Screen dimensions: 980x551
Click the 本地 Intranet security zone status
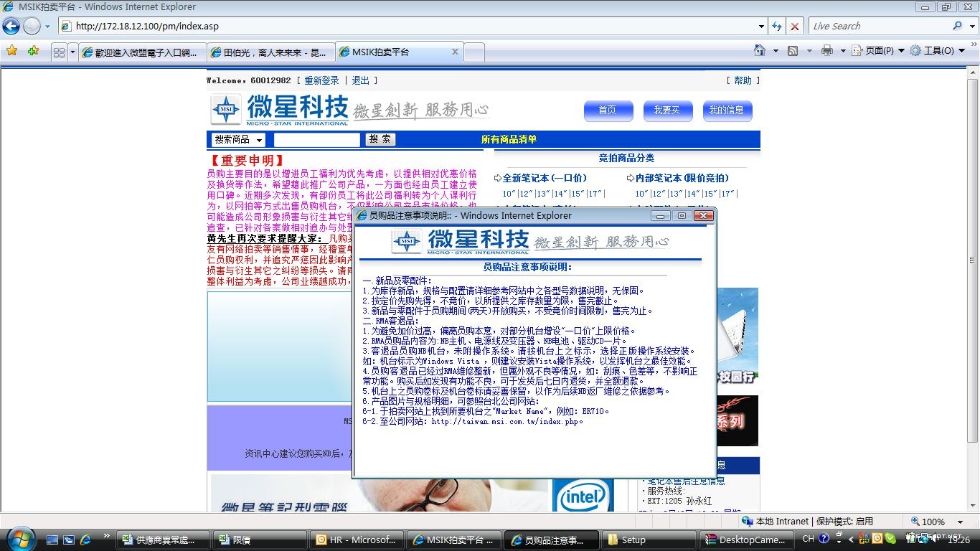(x=807, y=522)
